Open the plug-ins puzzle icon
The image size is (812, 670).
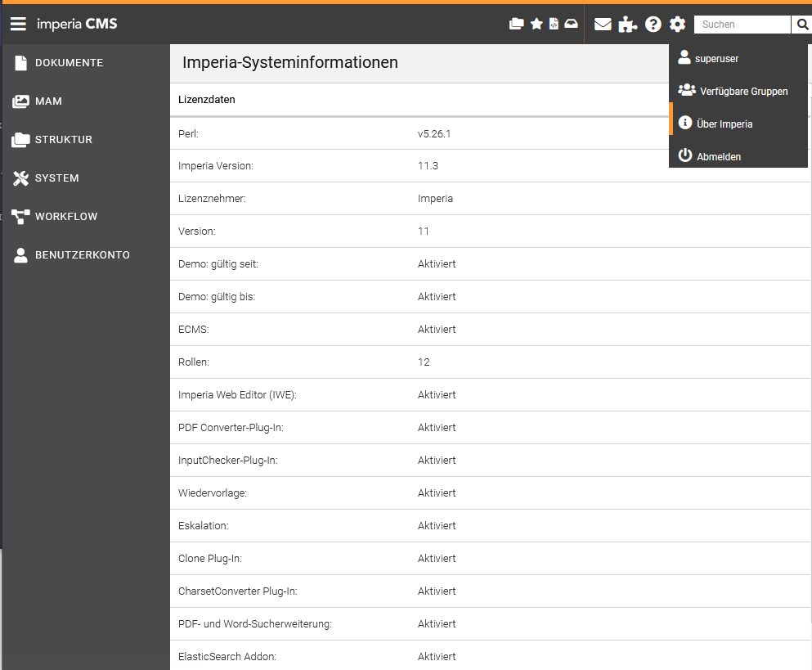point(628,24)
